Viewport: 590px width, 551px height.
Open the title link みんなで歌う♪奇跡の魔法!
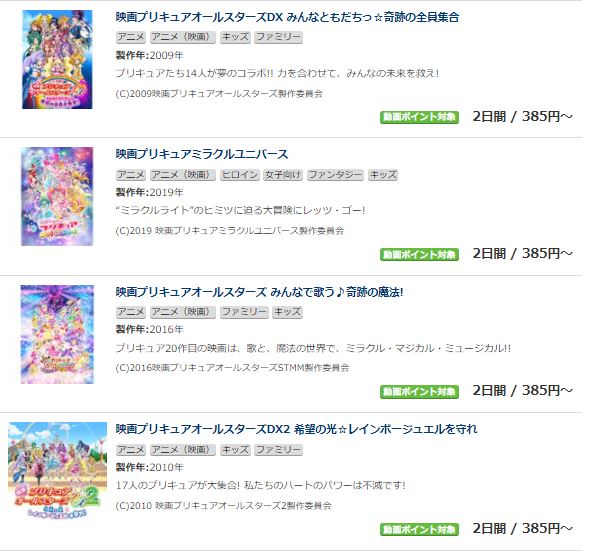click(259, 292)
